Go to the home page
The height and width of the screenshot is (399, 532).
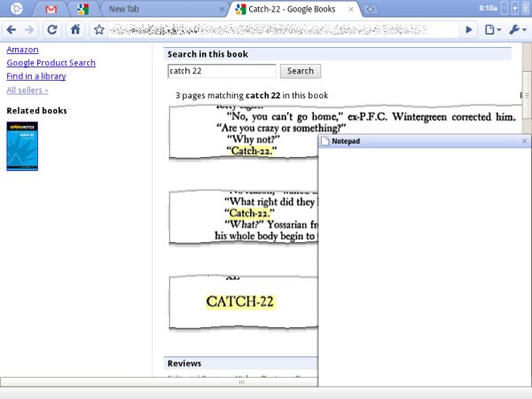pyautogui.click(x=75, y=30)
